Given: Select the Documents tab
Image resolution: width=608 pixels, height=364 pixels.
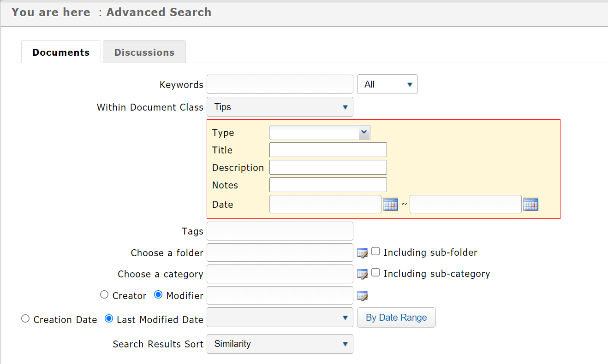Looking at the screenshot, I should point(61,52).
